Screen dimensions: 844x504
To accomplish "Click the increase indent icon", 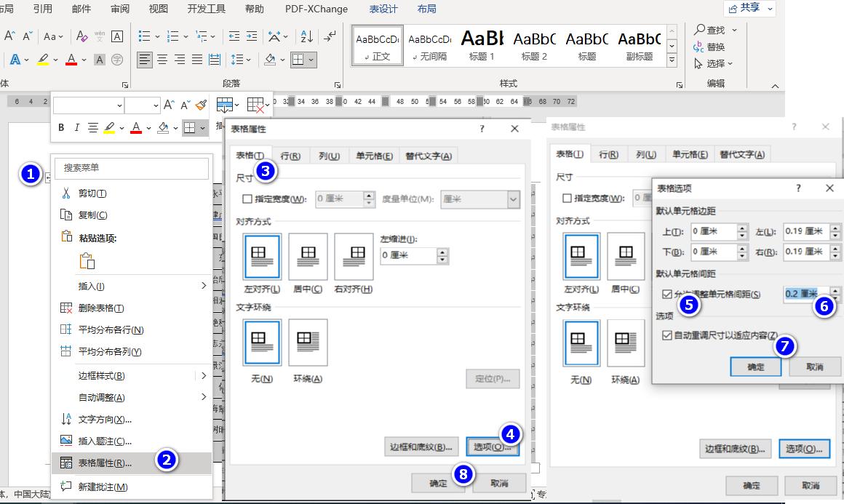I will click(x=252, y=36).
